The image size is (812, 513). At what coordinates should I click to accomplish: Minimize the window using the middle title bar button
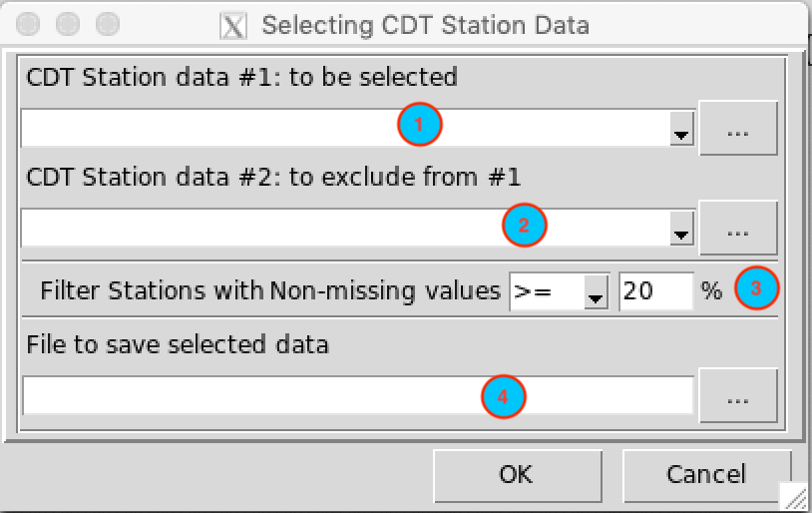[x=68, y=24]
